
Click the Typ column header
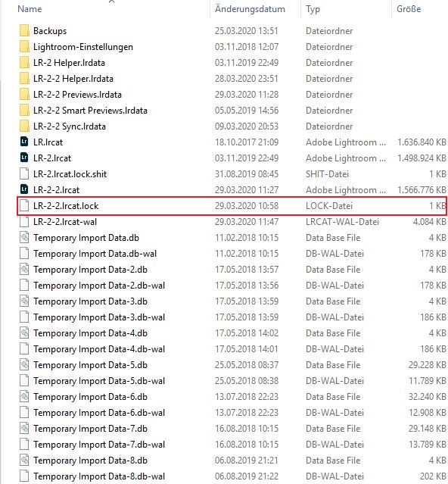coord(313,9)
